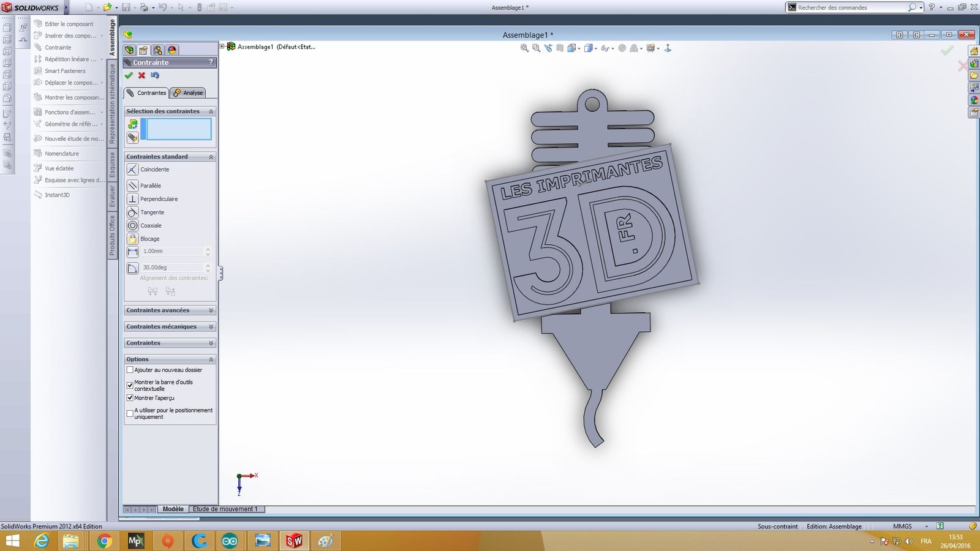Click the blue undo arrow in Contrainte panel
This screenshot has width=980, height=551.
coord(155,75)
